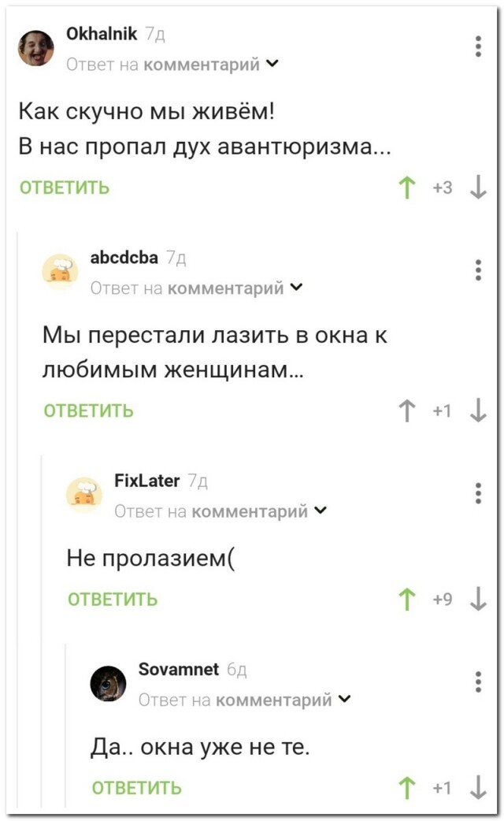Downvote FixLater's comment
504x821 pixels.
(478, 600)
